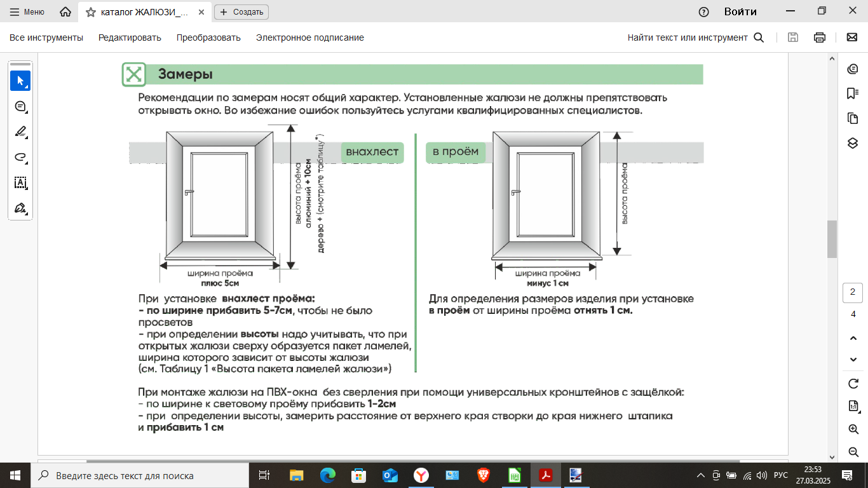The height and width of the screenshot is (488, 868).
Task: Click the Войти sign-in button
Action: (x=740, y=11)
